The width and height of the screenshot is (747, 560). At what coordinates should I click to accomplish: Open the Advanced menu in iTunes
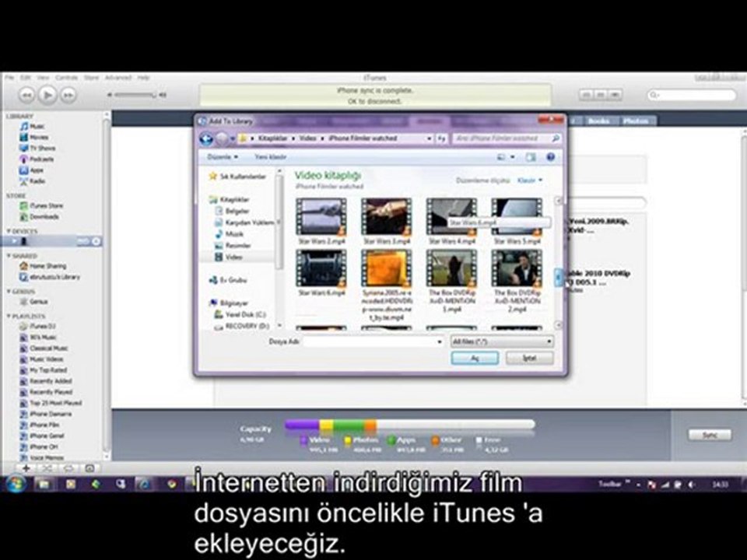[x=117, y=78]
